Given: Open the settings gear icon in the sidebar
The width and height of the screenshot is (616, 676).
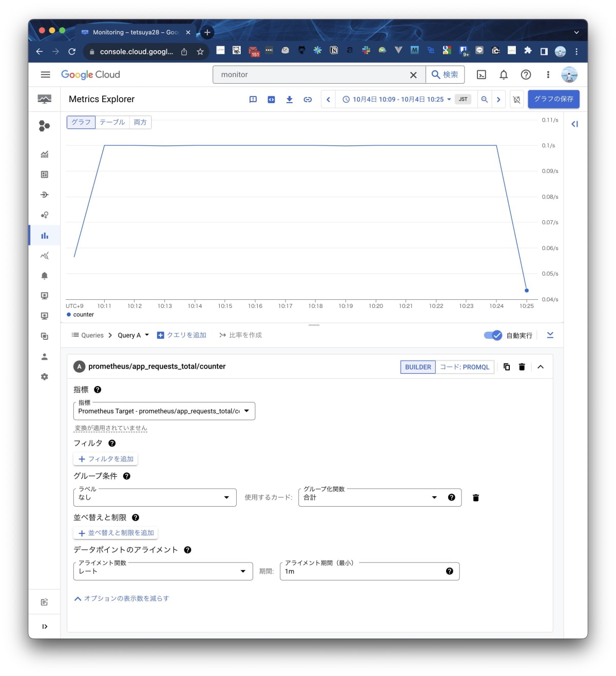Looking at the screenshot, I should pyautogui.click(x=45, y=377).
